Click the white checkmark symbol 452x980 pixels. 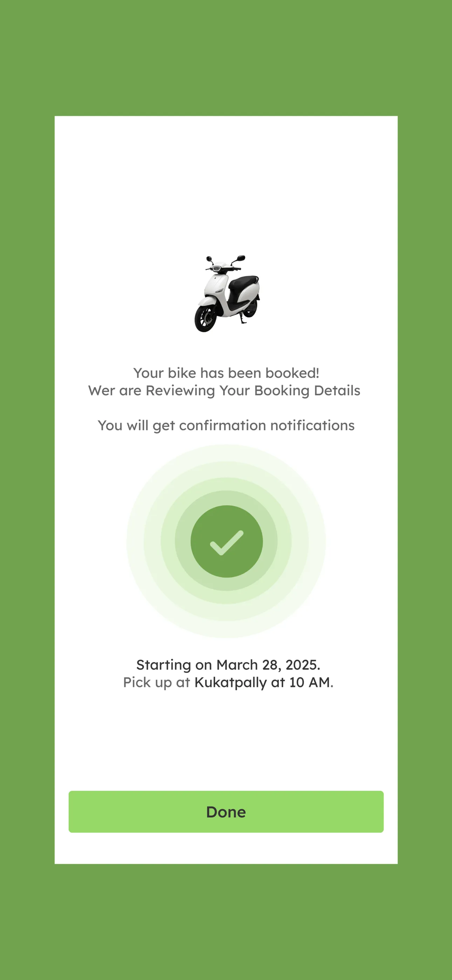[226, 543]
